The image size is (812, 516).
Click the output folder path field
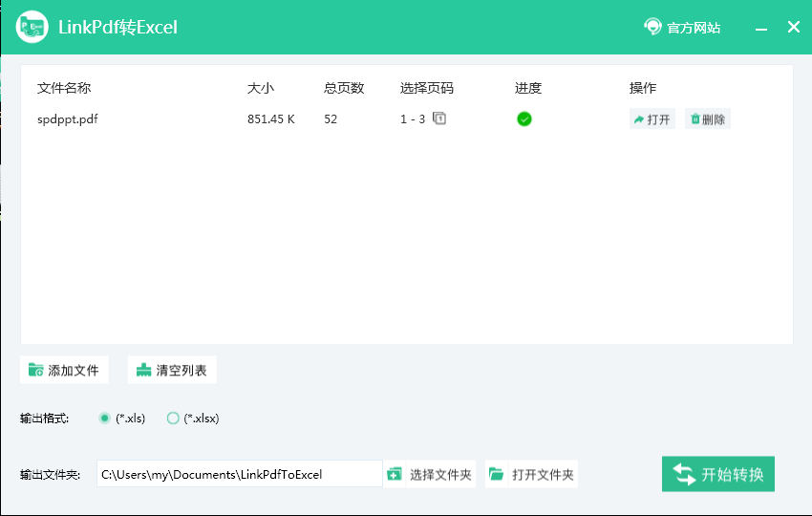pyautogui.click(x=239, y=474)
